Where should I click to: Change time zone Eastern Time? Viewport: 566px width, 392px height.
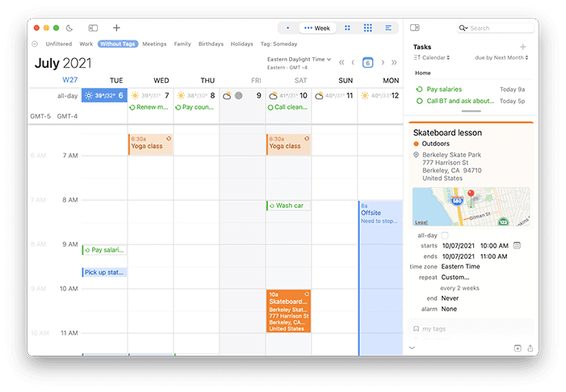pos(460,267)
